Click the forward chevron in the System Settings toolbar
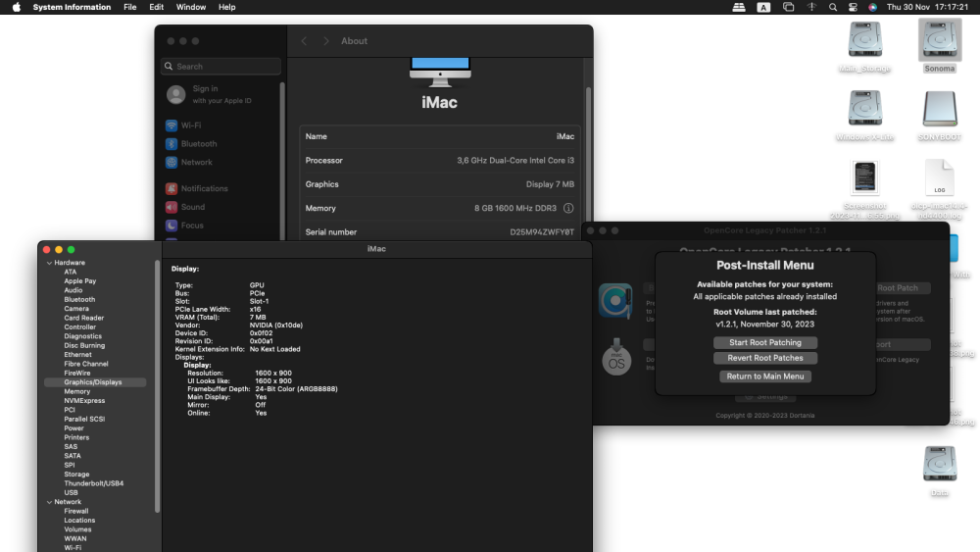The height and width of the screenshot is (552, 980). [325, 41]
